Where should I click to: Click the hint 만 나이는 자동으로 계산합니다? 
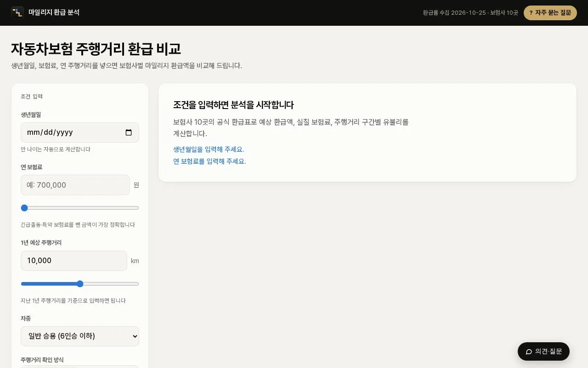pyautogui.click(x=56, y=149)
